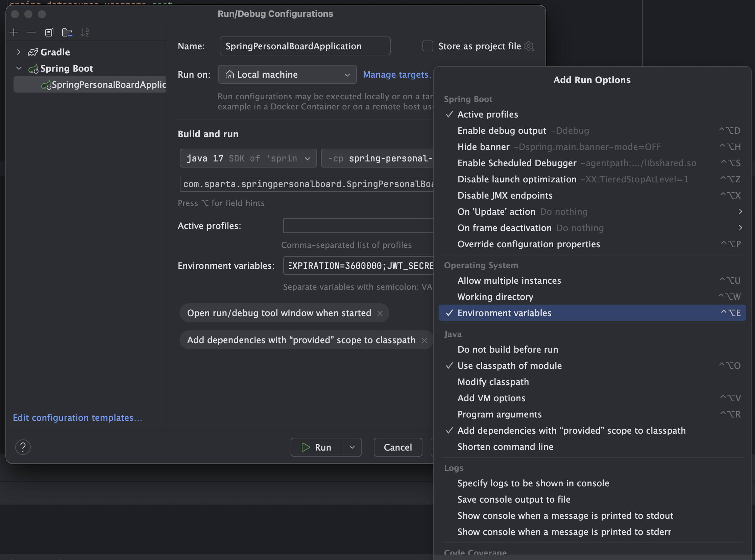Toggle Use classpath of module option

(x=509, y=366)
